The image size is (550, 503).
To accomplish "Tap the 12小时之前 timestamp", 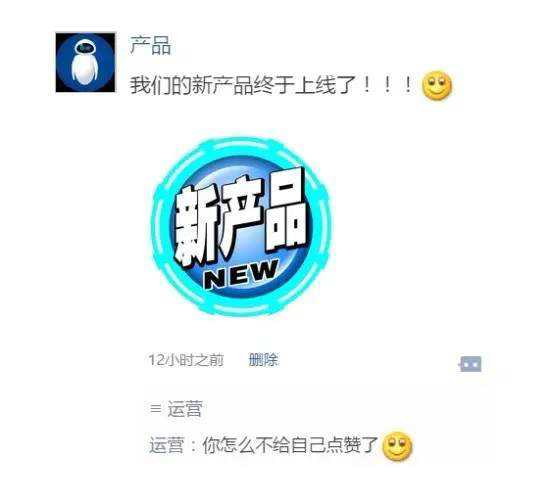I will 186,360.
